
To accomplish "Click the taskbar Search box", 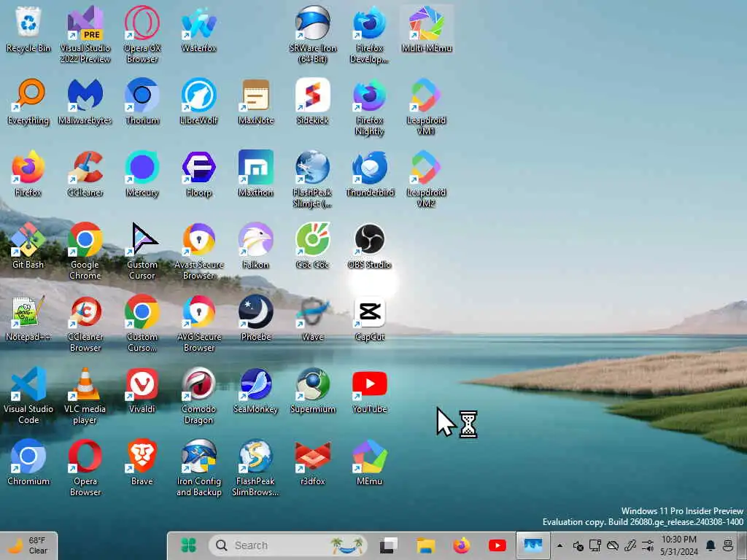I will point(289,545).
